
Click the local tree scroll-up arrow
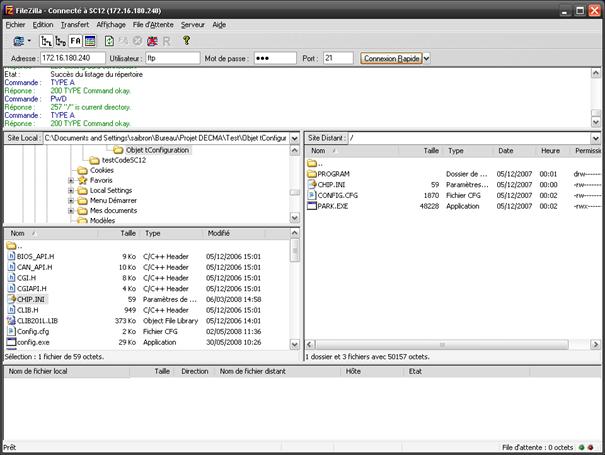[294, 150]
